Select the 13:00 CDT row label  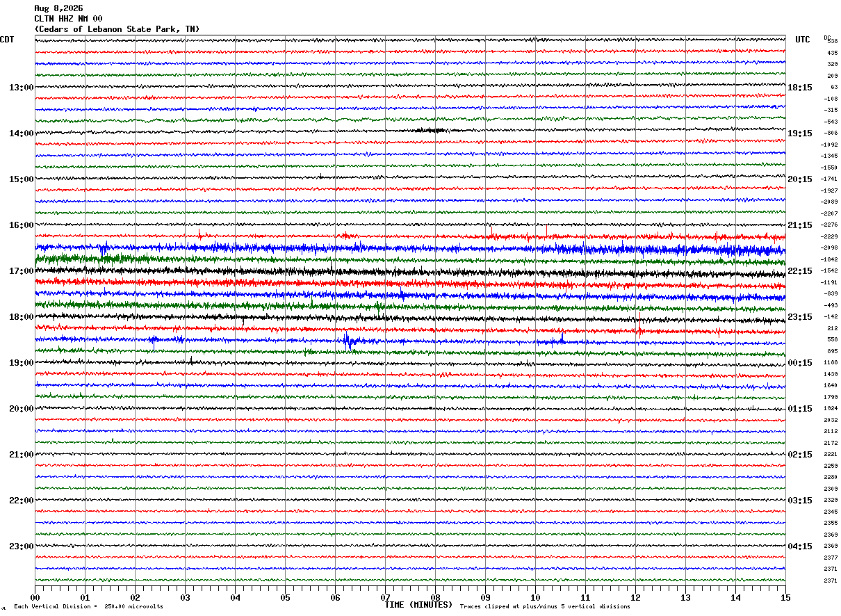tap(21, 88)
